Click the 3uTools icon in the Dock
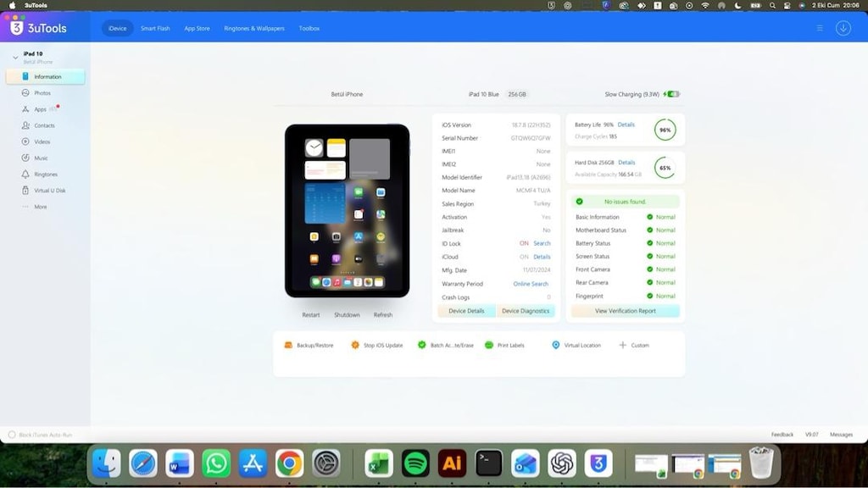The width and height of the screenshot is (868, 488). click(598, 463)
